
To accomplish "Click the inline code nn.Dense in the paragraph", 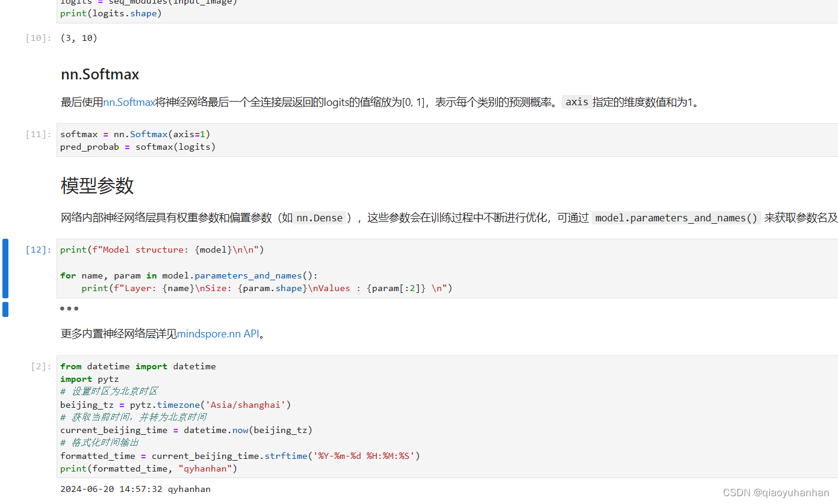I will tap(320, 218).
